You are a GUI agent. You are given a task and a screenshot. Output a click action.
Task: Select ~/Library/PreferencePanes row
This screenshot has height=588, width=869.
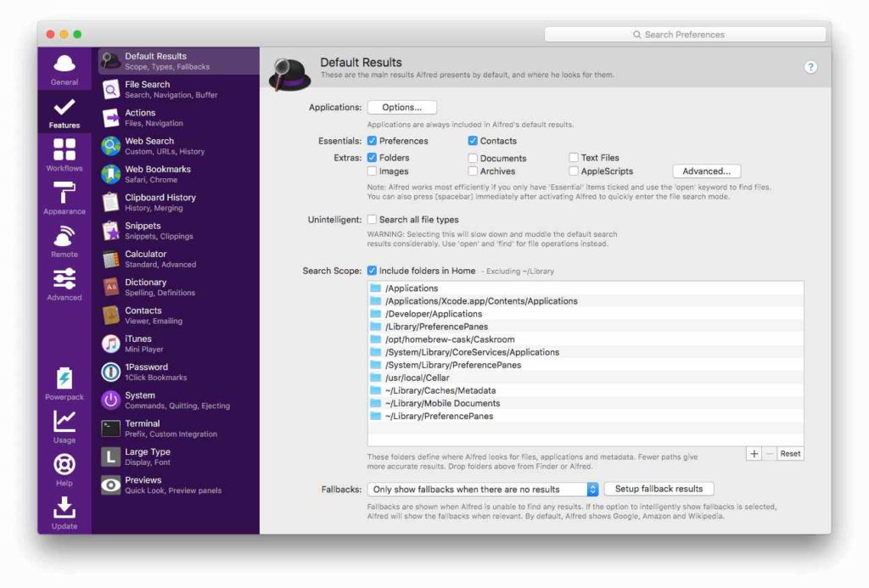click(x=586, y=416)
